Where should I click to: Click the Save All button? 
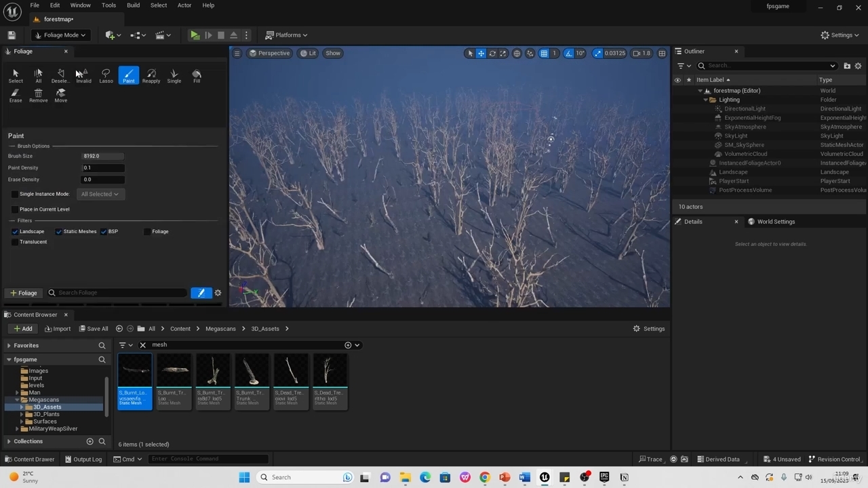click(94, 329)
